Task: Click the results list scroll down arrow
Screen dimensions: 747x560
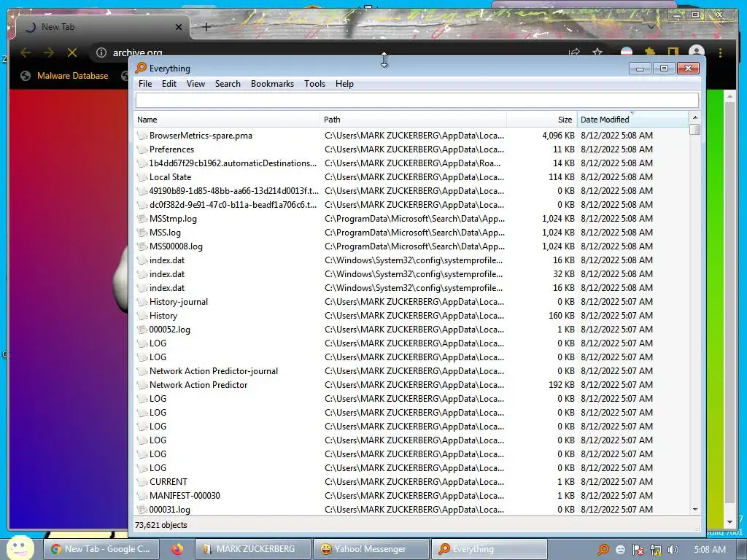Action: click(x=694, y=510)
